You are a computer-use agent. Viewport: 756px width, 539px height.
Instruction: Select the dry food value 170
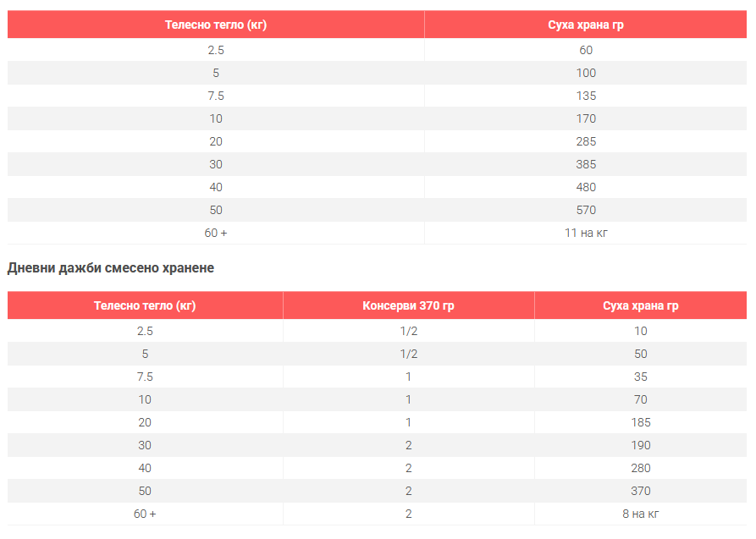pyautogui.click(x=586, y=118)
